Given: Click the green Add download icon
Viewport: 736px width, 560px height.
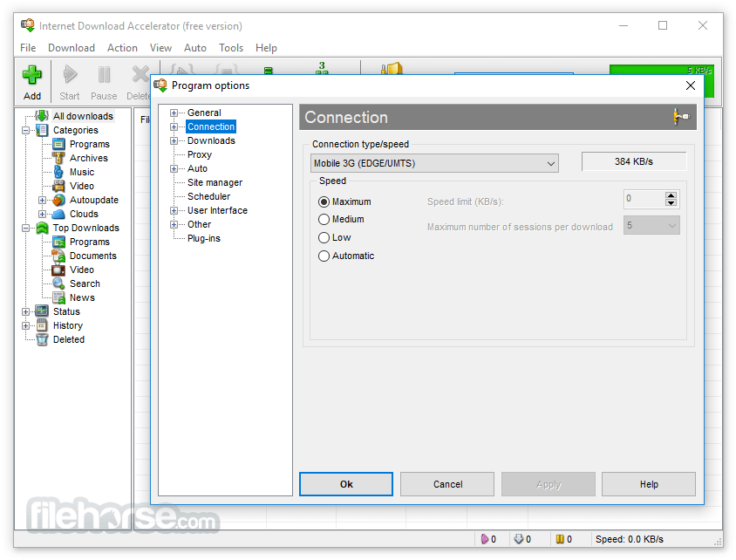Looking at the screenshot, I should [32, 75].
